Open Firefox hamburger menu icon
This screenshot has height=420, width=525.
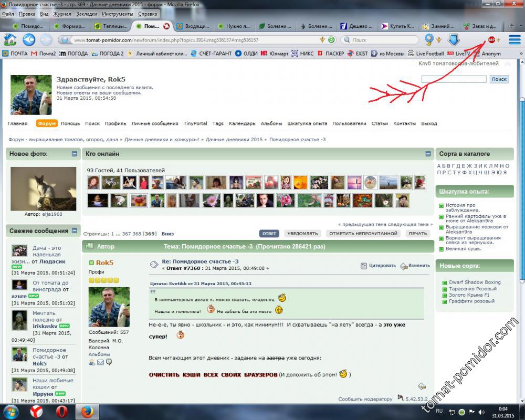[514, 40]
